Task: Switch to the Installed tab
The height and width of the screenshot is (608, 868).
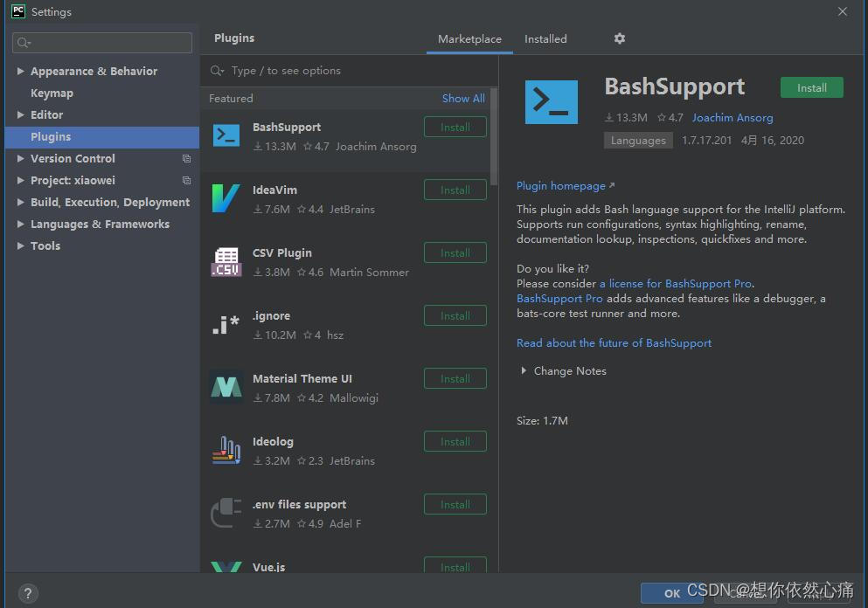Action: click(x=545, y=38)
